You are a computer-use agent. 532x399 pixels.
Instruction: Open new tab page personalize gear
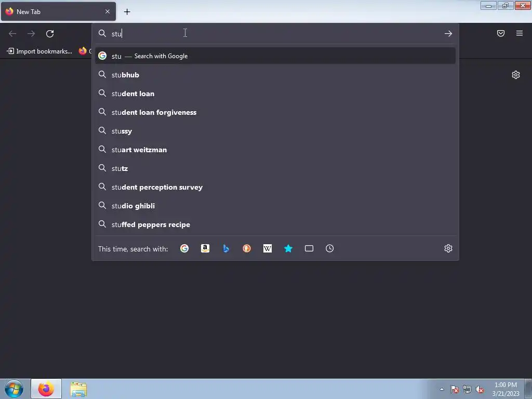point(516,75)
